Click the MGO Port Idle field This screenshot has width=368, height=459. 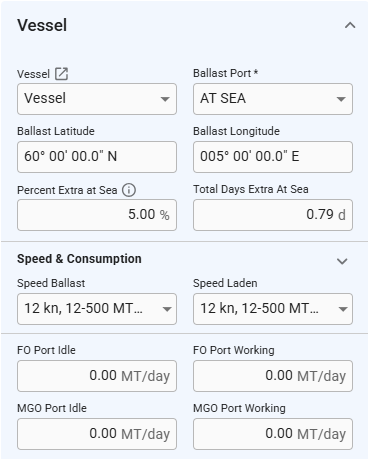pyautogui.click(x=97, y=434)
